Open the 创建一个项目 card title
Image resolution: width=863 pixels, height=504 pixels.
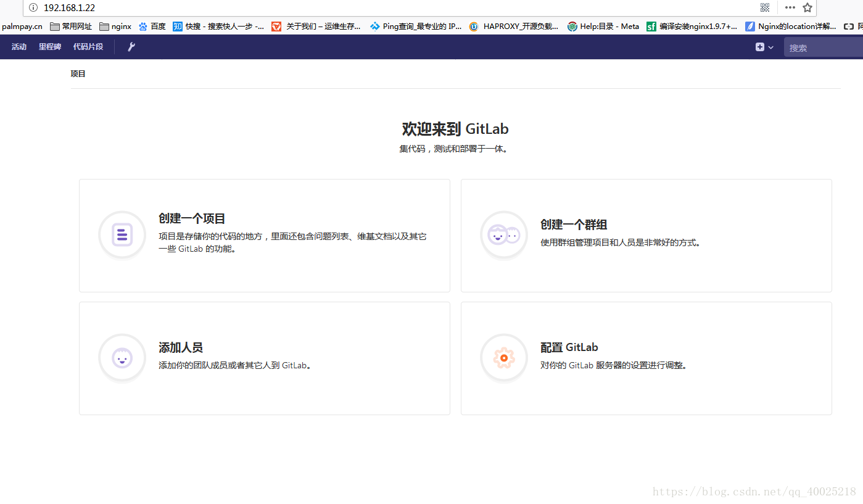192,218
